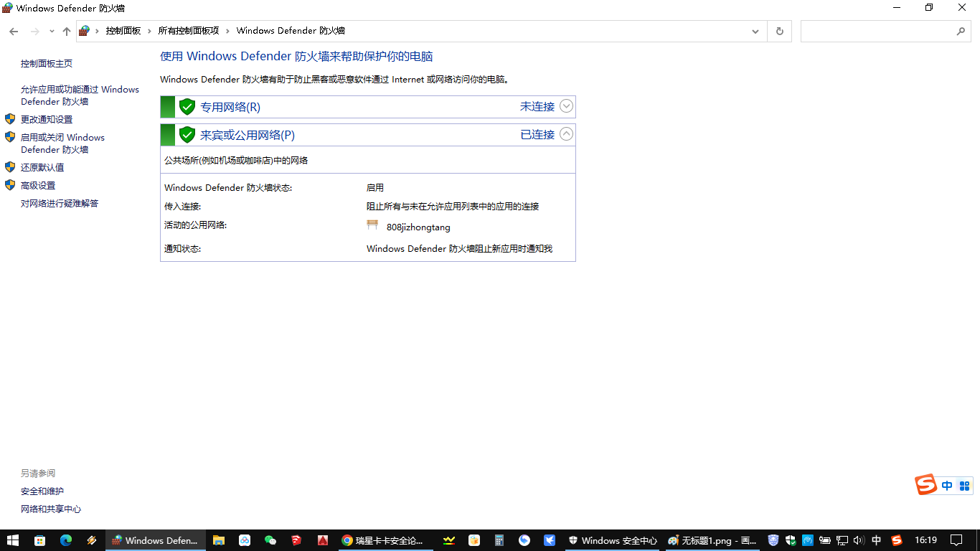The height and width of the screenshot is (551, 980).
Task: Open the Sogou toolbox grid icon
Action: click(x=964, y=486)
